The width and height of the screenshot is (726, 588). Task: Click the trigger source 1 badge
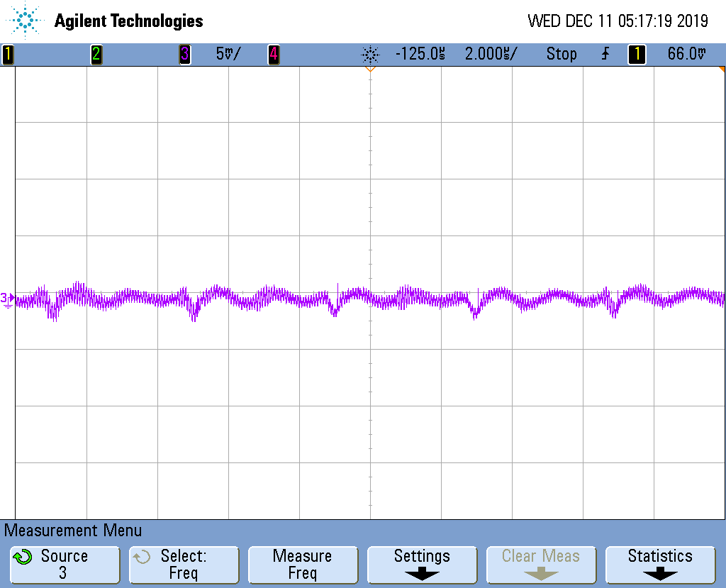[x=637, y=54]
